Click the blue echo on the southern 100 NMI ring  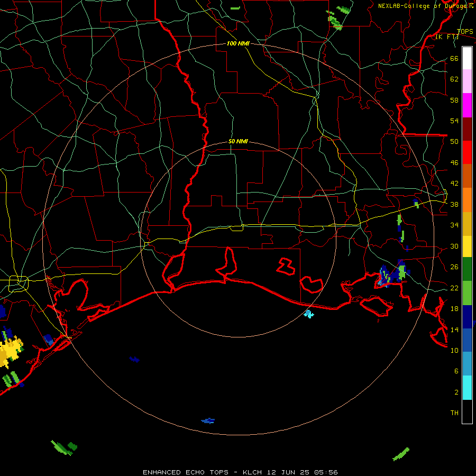pyautogui.click(x=208, y=421)
